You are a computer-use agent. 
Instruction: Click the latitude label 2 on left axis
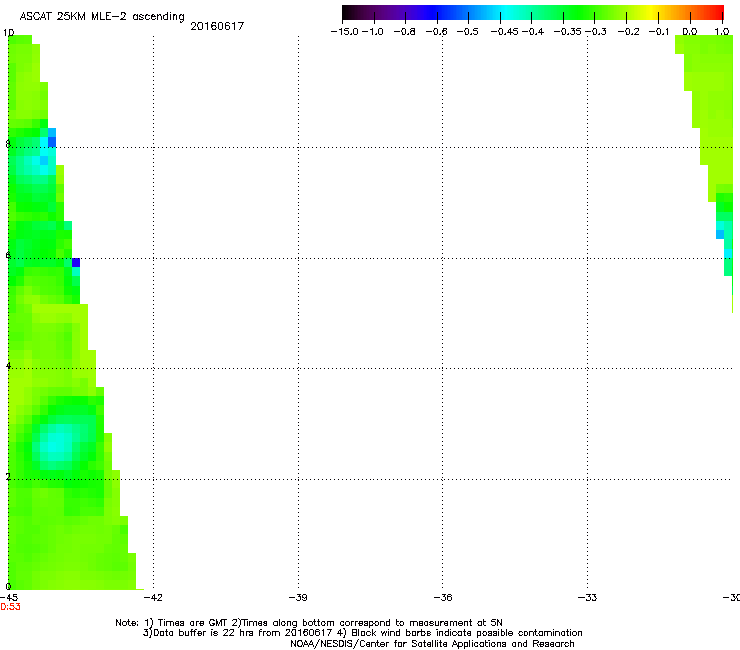[8, 477]
